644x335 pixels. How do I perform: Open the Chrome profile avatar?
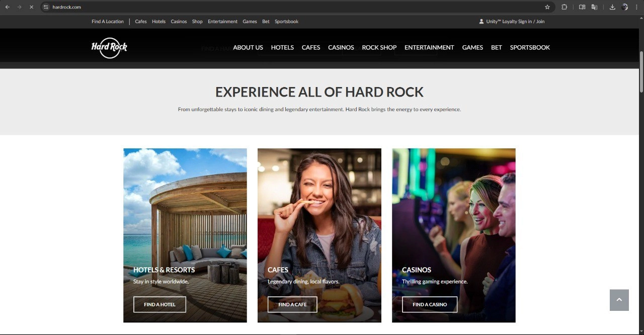[625, 7]
